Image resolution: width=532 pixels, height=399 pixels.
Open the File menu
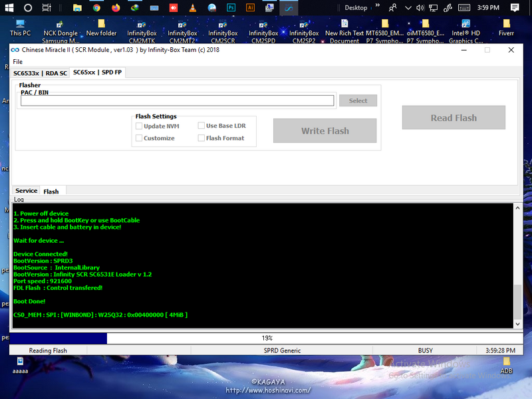point(18,62)
